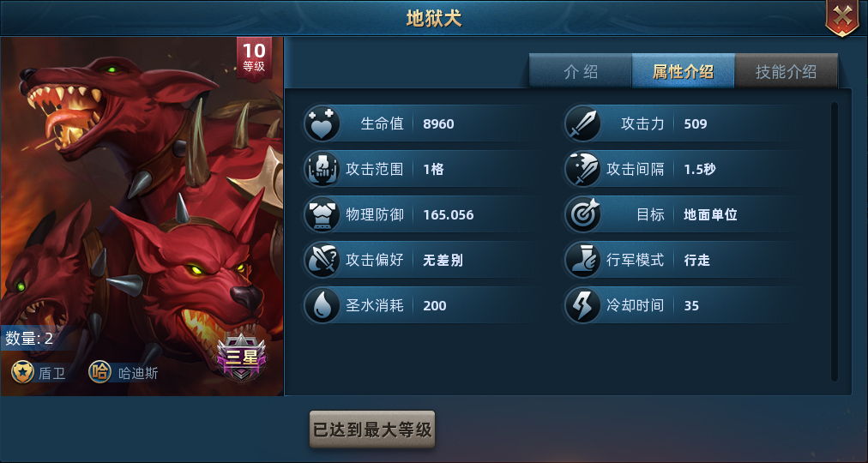The image size is (868, 463).
Task: Click the 三星 star rank emblem
Action: [x=241, y=358]
